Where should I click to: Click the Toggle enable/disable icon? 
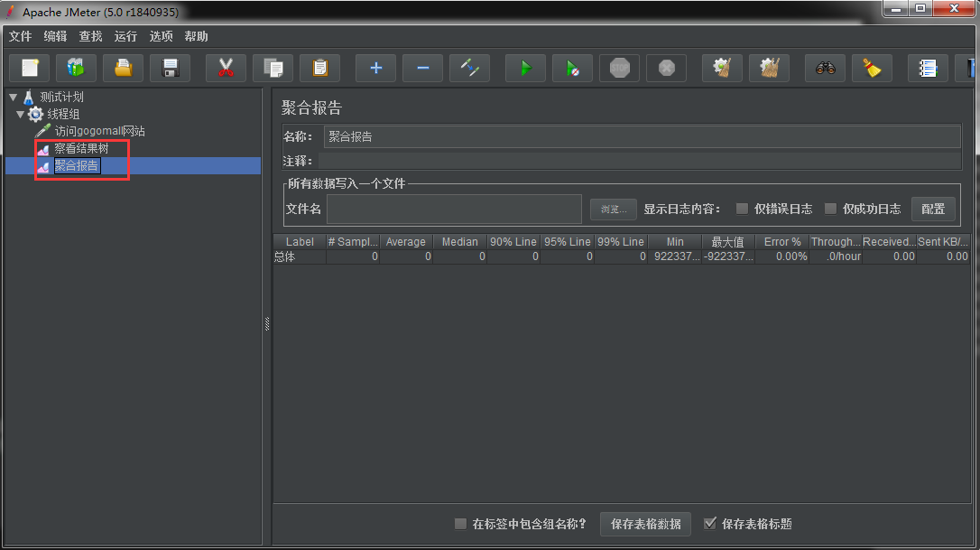(469, 68)
